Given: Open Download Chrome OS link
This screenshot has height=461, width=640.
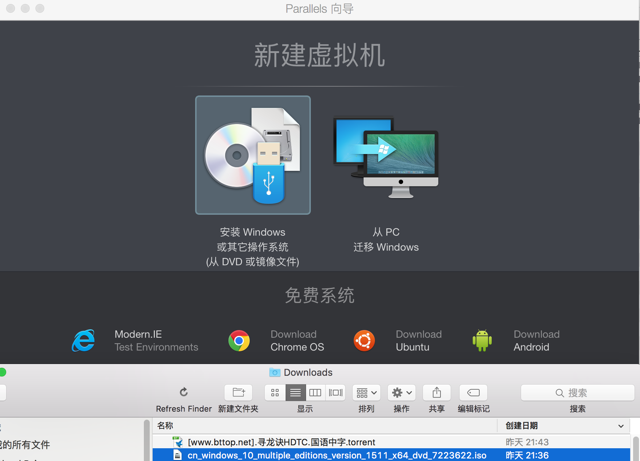Looking at the screenshot, I should click(x=297, y=341).
